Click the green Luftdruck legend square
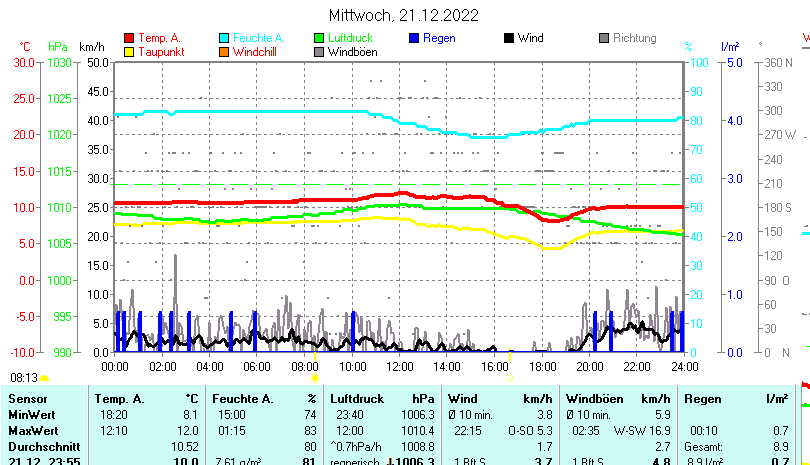The image size is (810, 465). (x=319, y=38)
